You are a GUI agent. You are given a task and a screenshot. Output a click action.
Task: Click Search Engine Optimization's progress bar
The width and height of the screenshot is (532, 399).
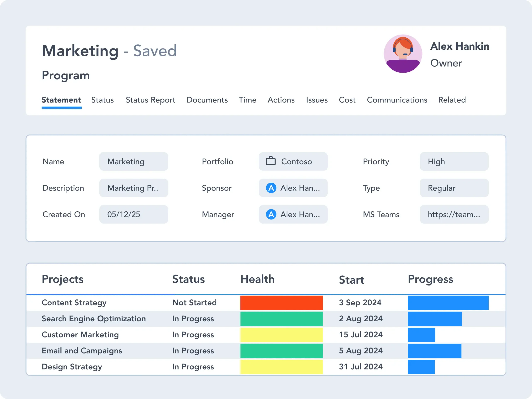click(434, 319)
